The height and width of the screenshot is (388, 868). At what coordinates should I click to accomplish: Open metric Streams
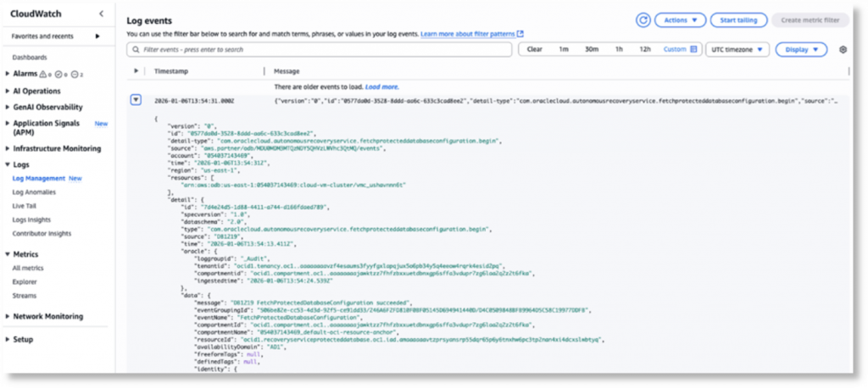25,296
